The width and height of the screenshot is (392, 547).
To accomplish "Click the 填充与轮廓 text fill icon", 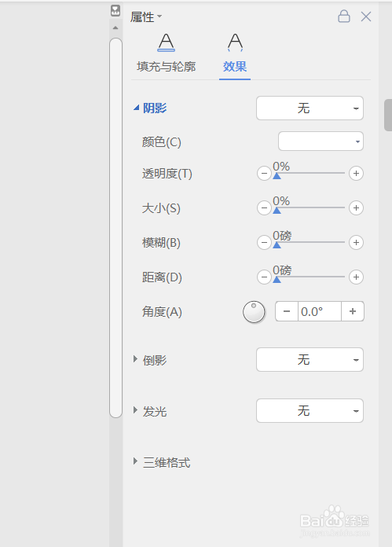I will 166,42.
